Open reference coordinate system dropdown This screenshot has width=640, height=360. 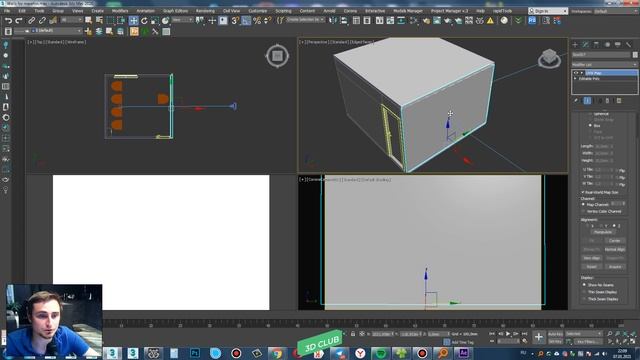pyautogui.click(x=182, y=20)
